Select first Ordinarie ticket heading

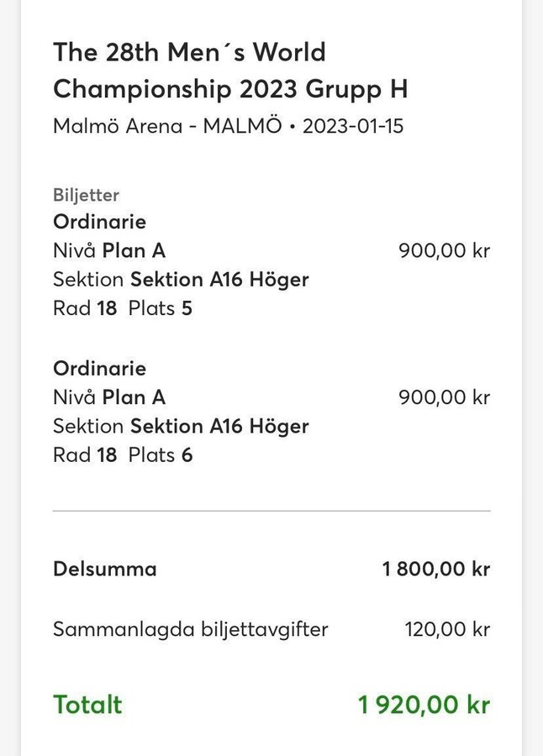99,222
